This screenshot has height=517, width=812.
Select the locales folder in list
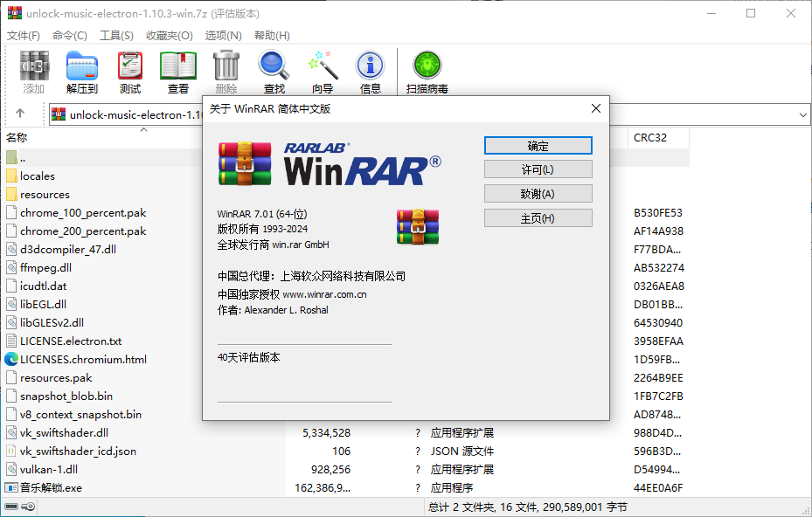tap(38, 176)
